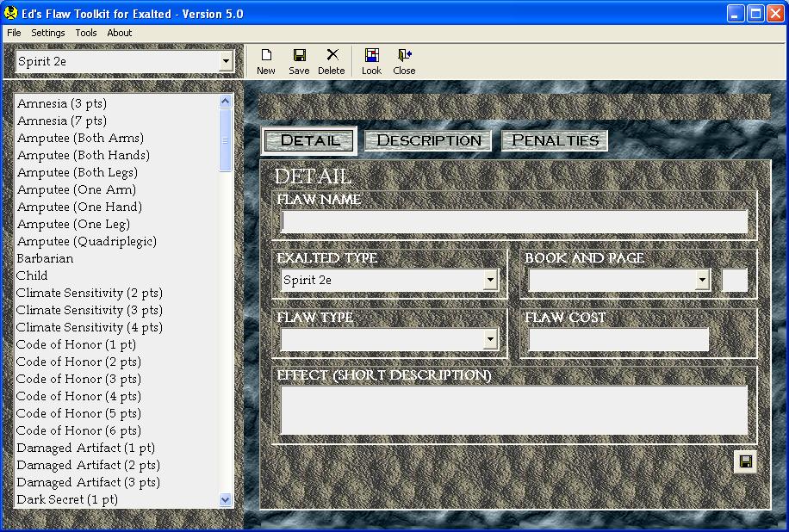Maximize the Flaw Toolkit window
Viewport: 789px width, 532px height.
coord(755,14)
